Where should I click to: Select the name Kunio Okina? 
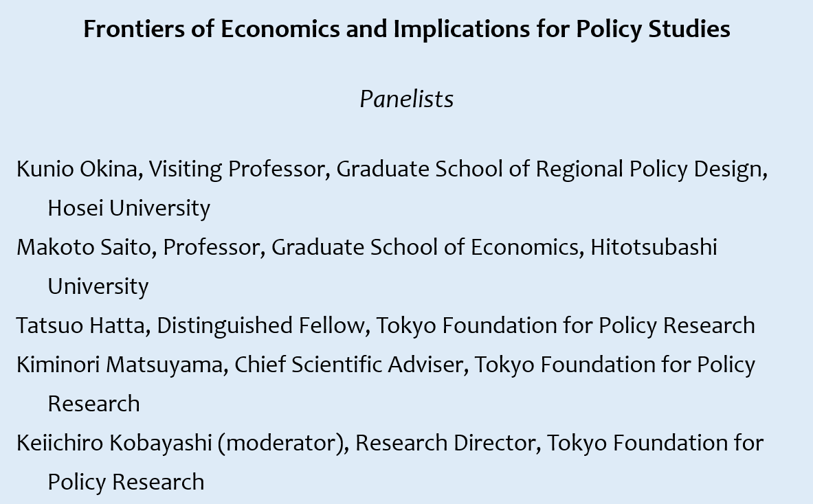coord(77,169)
